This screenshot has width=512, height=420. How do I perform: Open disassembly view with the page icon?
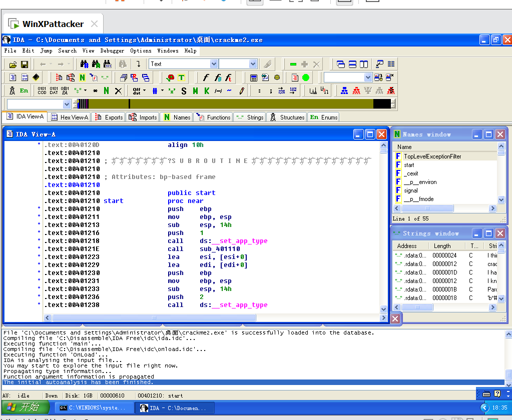(13, 77)
